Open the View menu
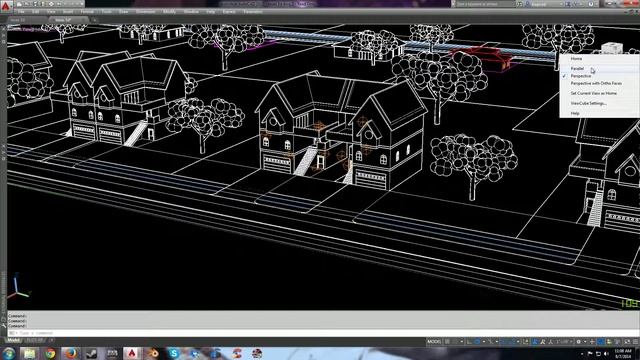 pos(51,12)
